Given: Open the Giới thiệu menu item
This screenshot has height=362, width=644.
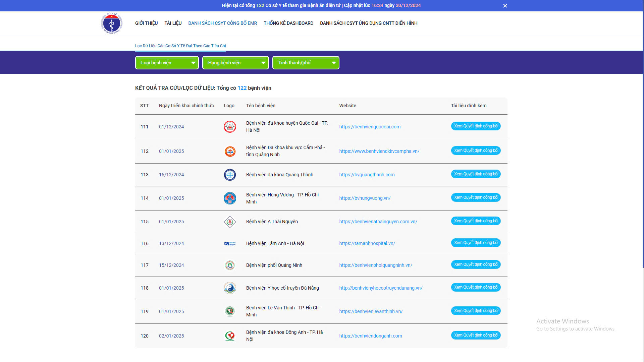Looking at the screenshot, I should [146, 23].
